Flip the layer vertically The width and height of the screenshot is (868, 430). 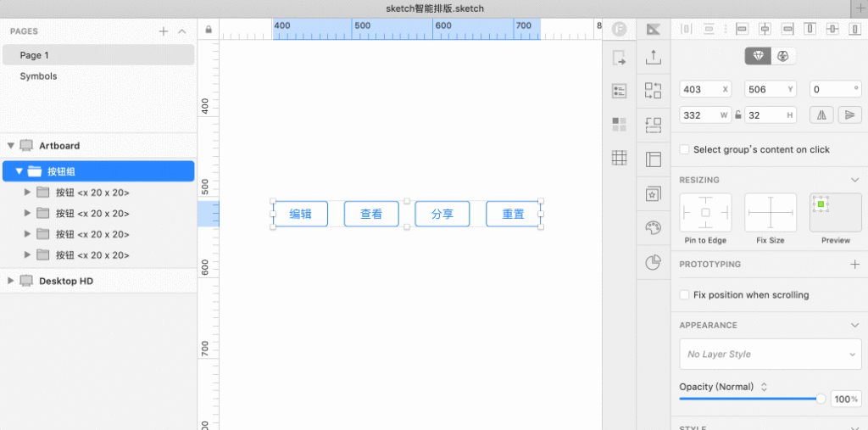point(849,115)
